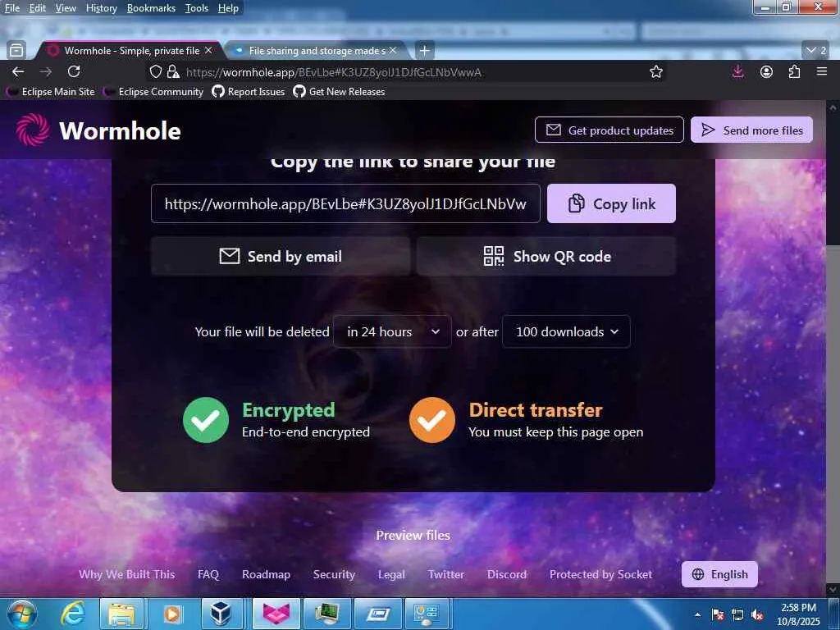Viewport: 840px width, 630px height.
Task: Click the padlock site information icon
Action: coord(172,72)
